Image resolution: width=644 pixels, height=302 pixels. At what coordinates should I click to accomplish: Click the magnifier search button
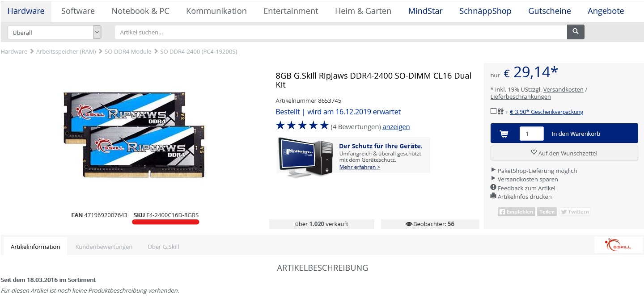(x=576, y=32)
